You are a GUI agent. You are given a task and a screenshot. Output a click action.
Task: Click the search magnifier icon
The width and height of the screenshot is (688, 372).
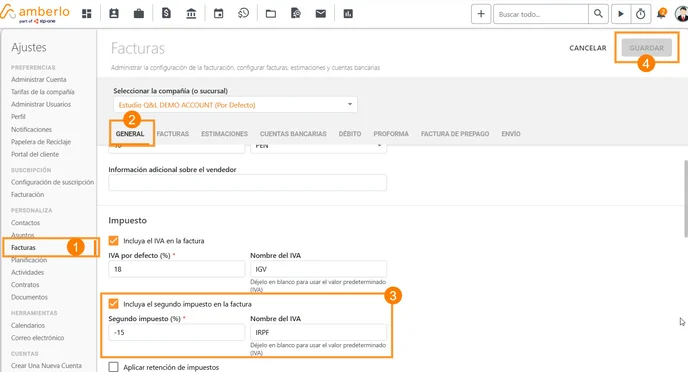pos(598,14)
